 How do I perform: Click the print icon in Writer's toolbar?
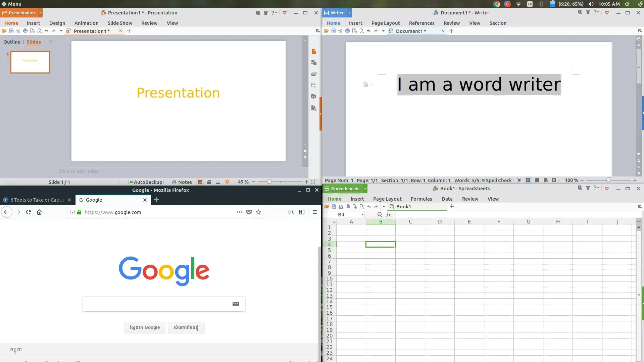pos(347,31)
